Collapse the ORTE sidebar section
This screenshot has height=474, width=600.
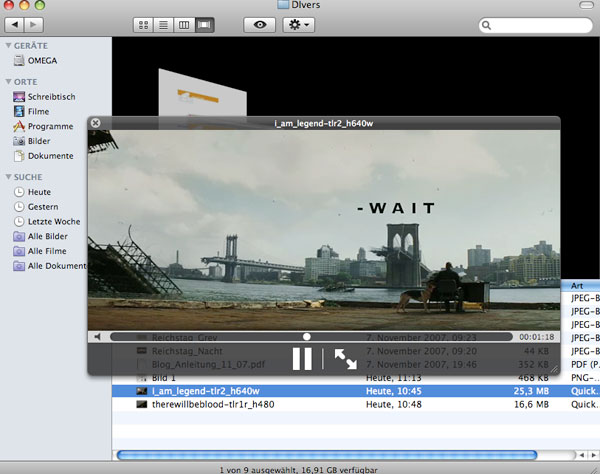[x=8, y=82]
